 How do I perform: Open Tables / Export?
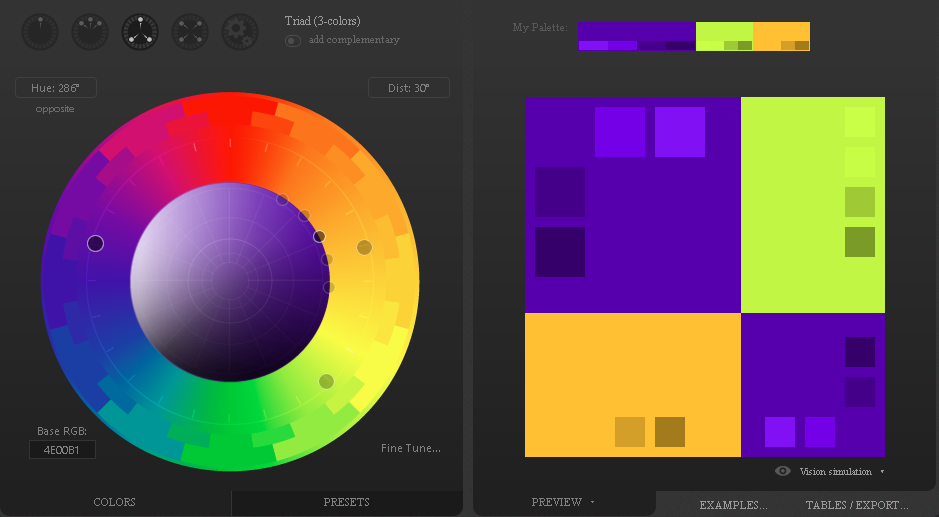tap(857, 505)
